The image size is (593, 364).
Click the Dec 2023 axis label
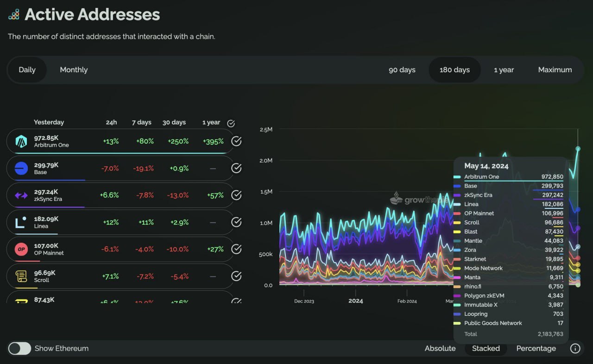point(304,301)
